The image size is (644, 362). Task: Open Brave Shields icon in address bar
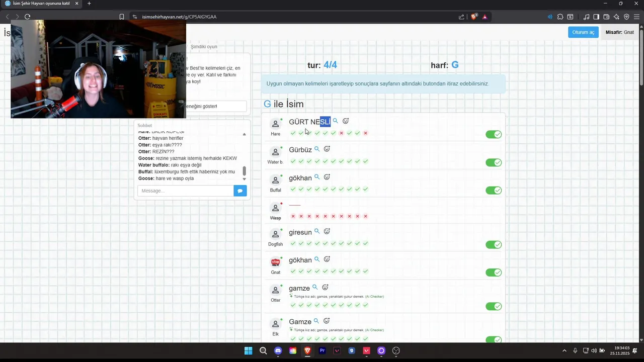[x=474, y=17]
